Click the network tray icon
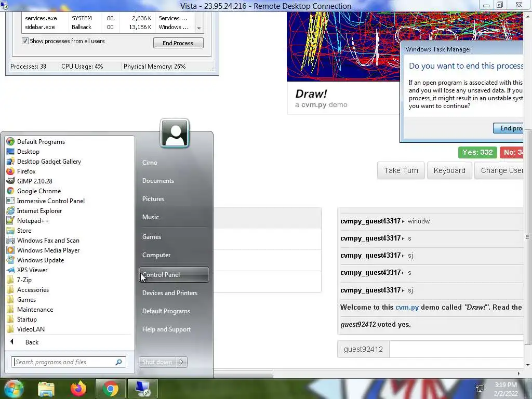 480,389
